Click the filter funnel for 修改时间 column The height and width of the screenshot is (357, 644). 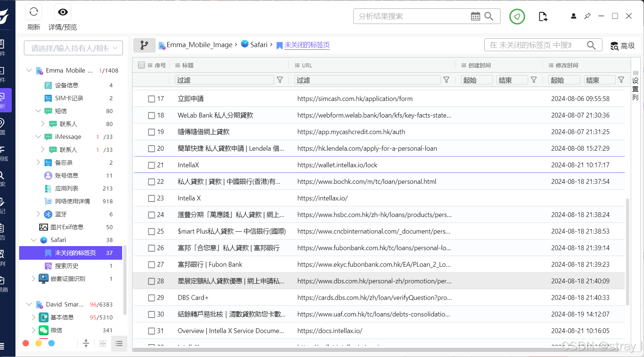point(621,80)
